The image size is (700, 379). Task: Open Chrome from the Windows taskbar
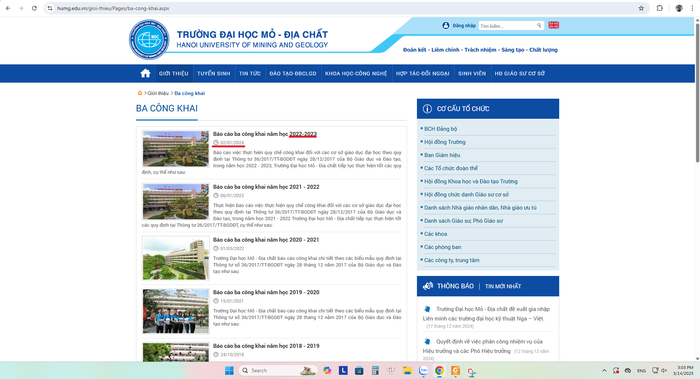click(439, 371)
